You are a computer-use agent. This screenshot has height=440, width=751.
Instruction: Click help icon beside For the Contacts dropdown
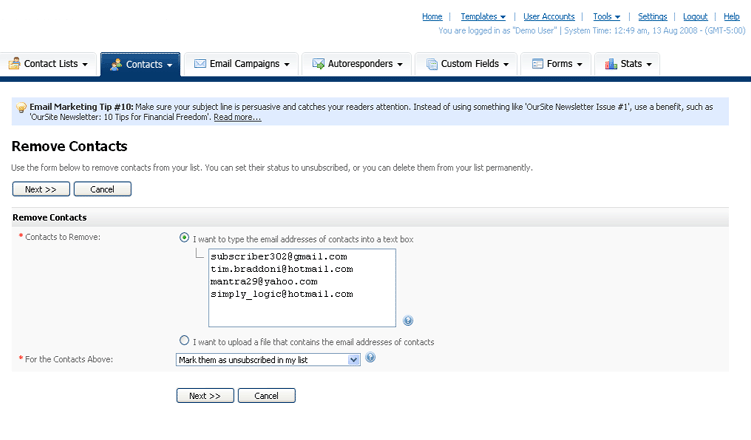tap(370, 357)
